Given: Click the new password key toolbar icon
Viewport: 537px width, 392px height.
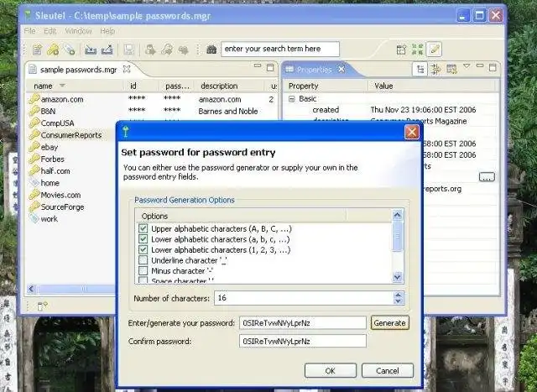Looking at the screenshot, I should (53, 50).
